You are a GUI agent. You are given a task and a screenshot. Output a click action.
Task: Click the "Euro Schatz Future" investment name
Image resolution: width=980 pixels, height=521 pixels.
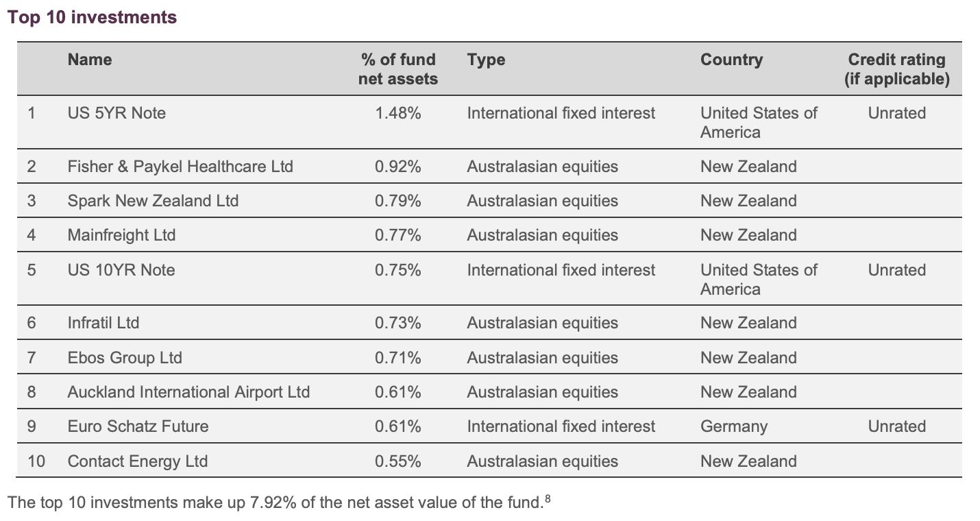pos(138,426)
